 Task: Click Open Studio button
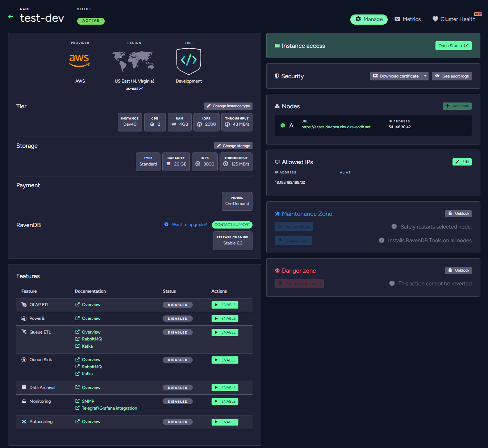coord(453,46)
